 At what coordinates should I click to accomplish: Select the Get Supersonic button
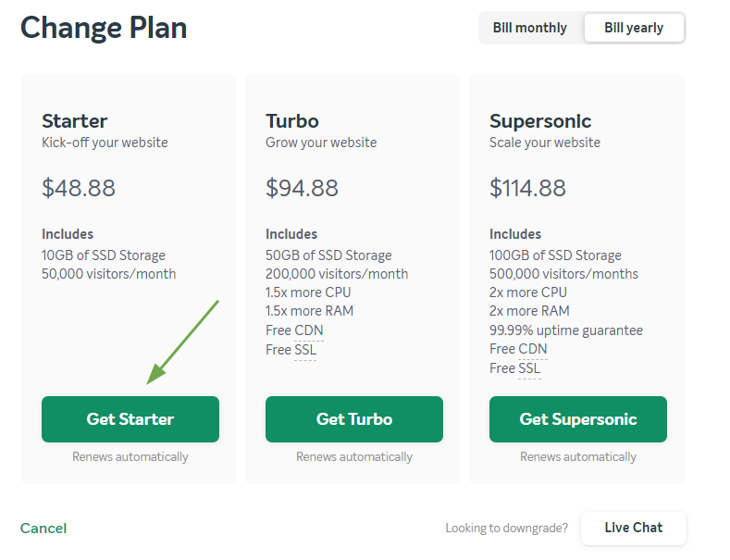pyautogui.click(x=578, y=419)
